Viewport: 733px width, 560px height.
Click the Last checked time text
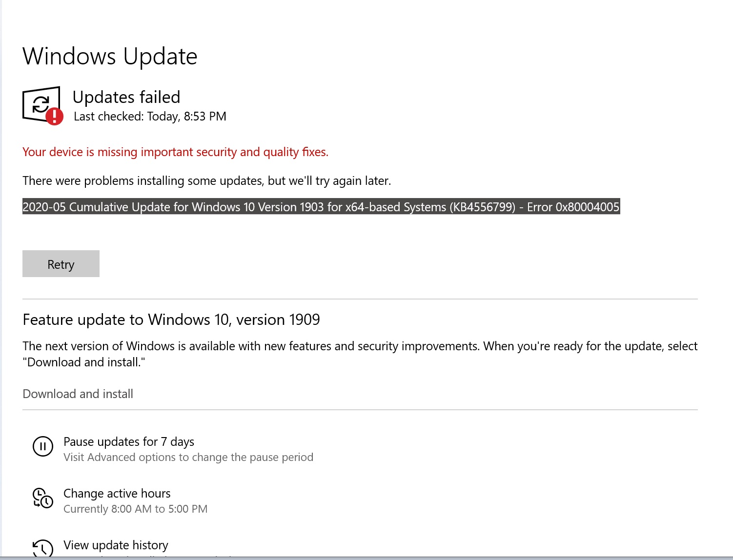click(150, 117)
